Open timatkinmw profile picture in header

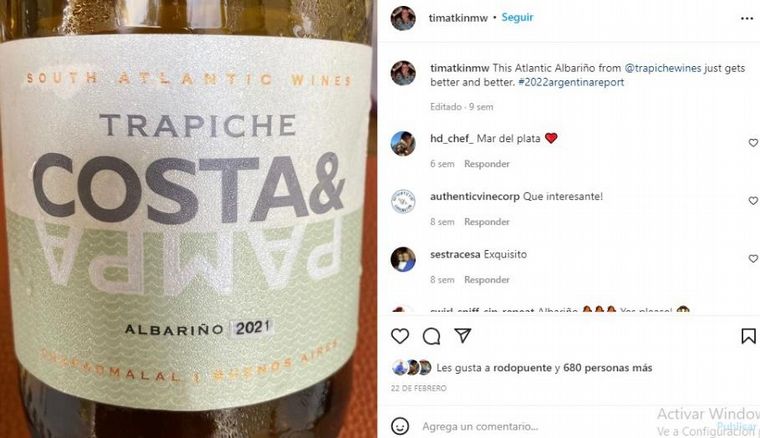[x=403, y=18]
